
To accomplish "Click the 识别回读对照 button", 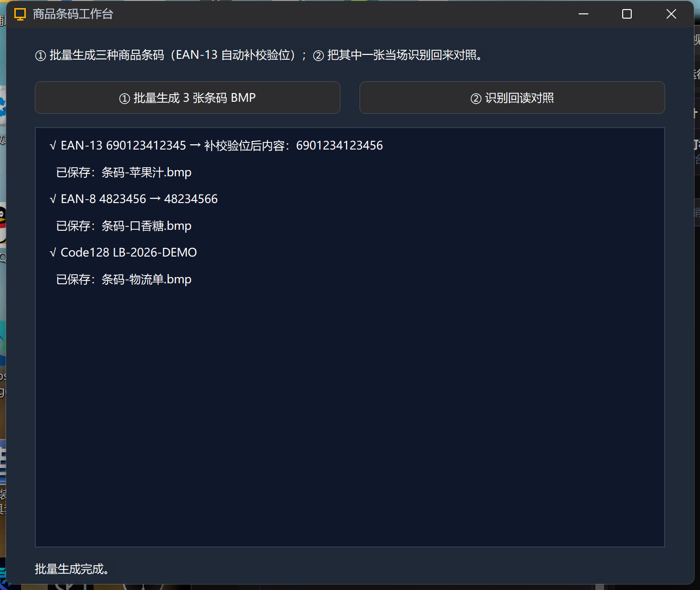I will point(512,97).
